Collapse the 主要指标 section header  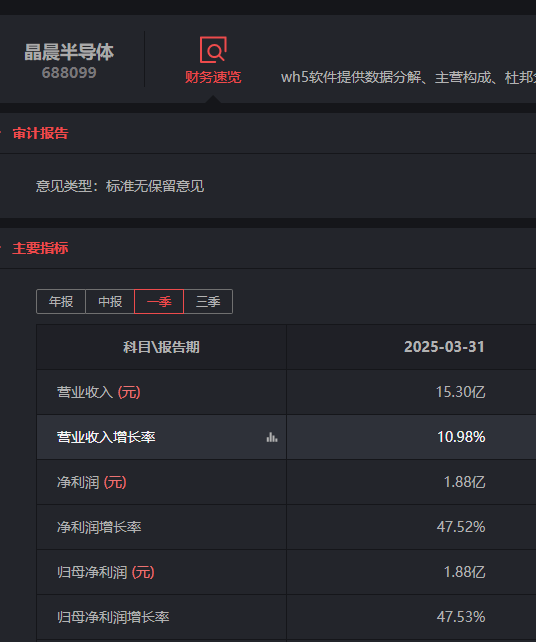(40, 248)
